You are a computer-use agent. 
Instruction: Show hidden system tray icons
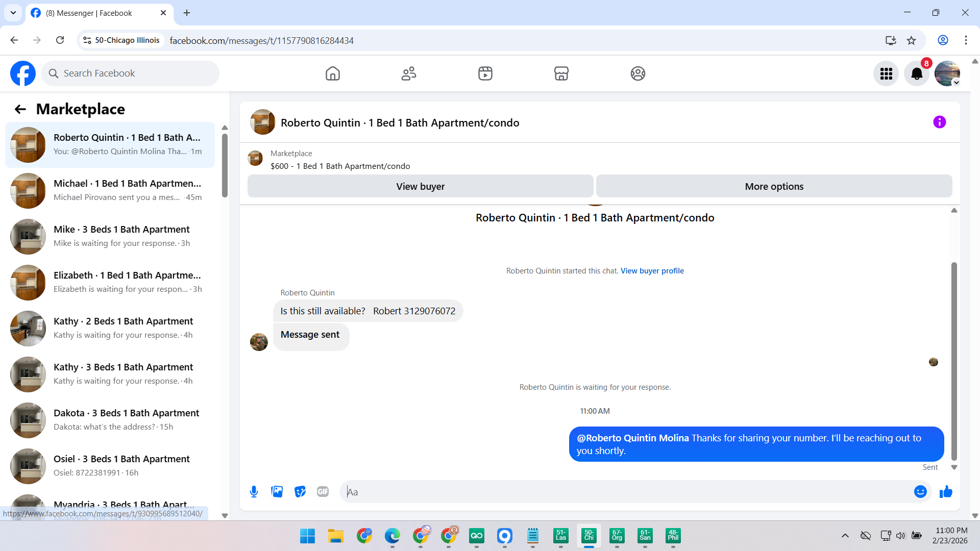(845, 536)
